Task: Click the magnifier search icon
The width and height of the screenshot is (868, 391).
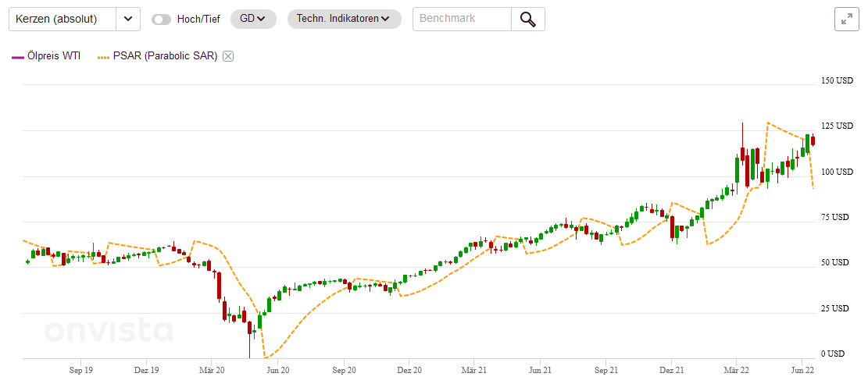Action: point(528,20)
